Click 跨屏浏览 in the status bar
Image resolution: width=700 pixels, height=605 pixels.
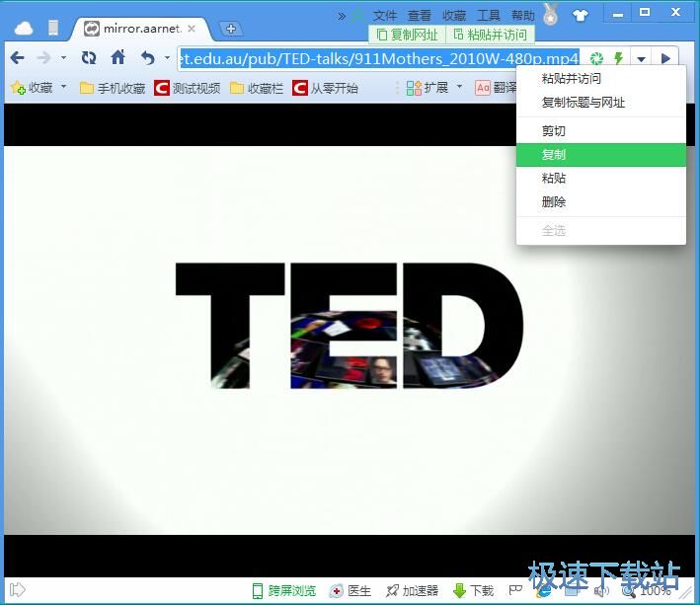pyautogui.click(x=284, y=591)
